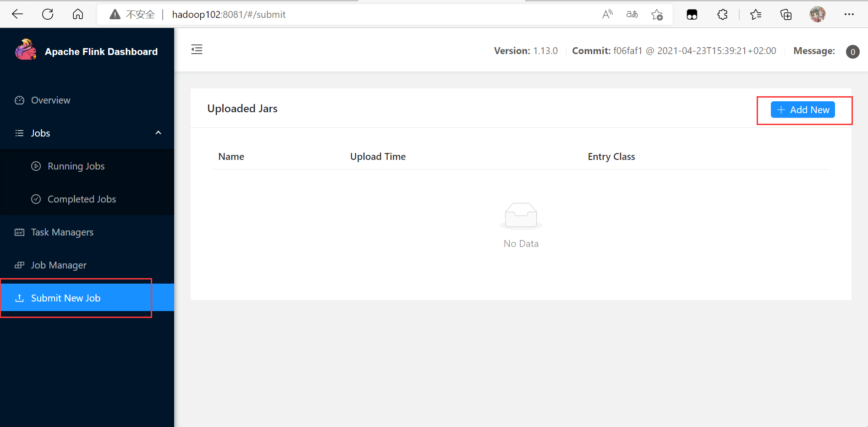Select Submit New Job menu item
Viewport: 868px width, 427px height.
(x=87, y=298)
